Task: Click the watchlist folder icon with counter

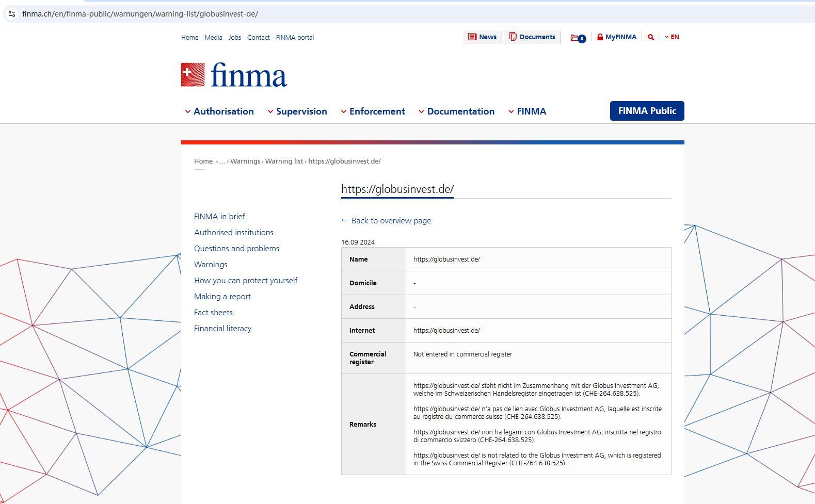Action: (578, 38)
